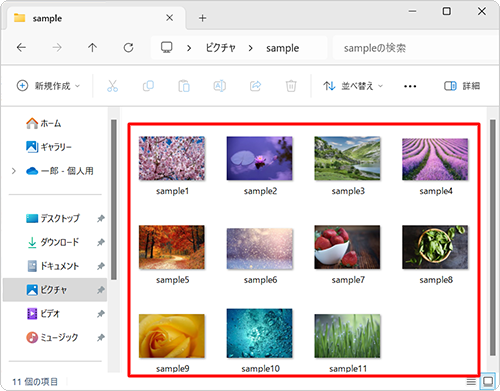Select sample6 glitter bokeh thumbnail
500x391 pixels.
[260, 249]
